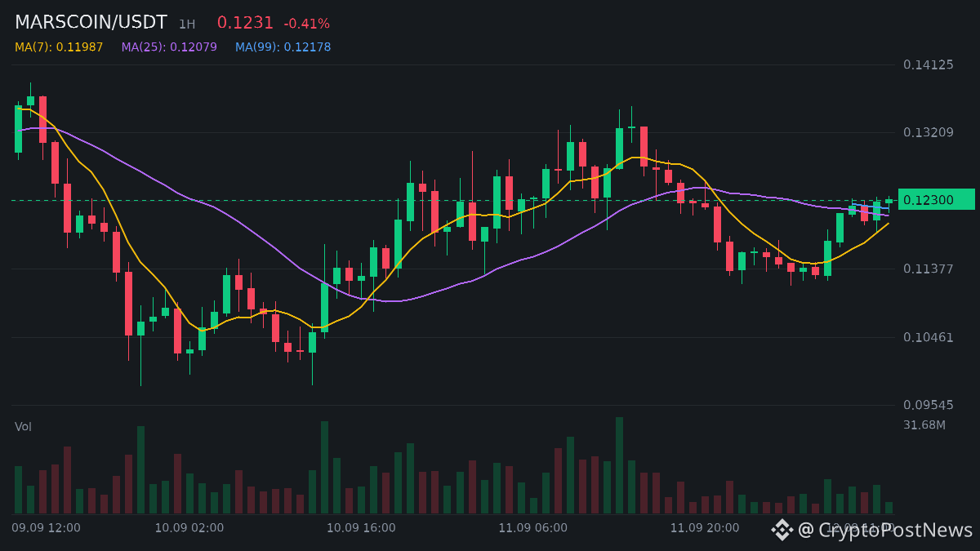This screenshot has height=551, width=980.
Task: Click the green 0.12300 current price tag
Action: 936,199
